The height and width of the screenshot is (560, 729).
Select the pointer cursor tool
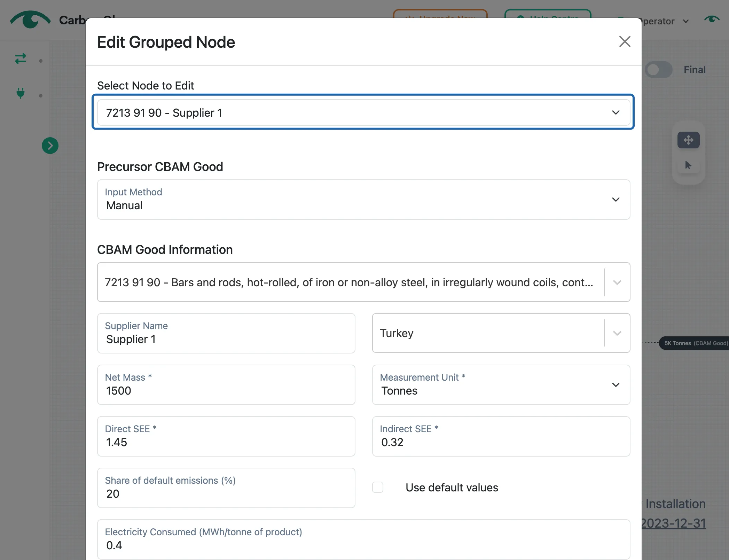coord(688,165)
